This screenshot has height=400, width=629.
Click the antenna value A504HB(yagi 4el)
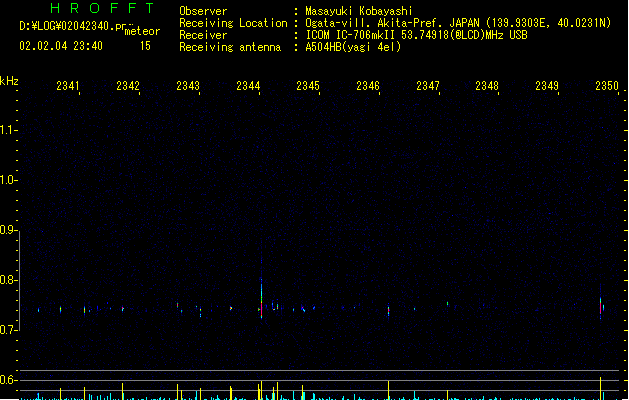tap(353, 47)
